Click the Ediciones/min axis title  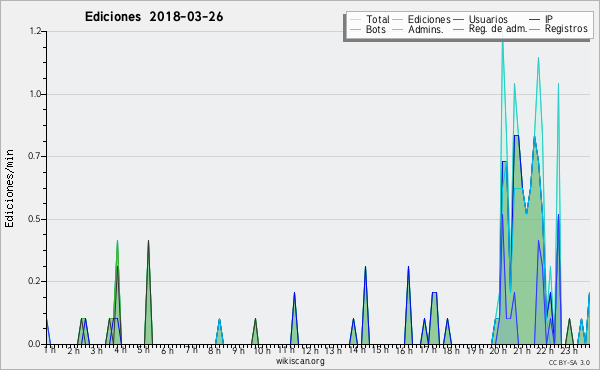pyautogui.click(x=9, y=188)
